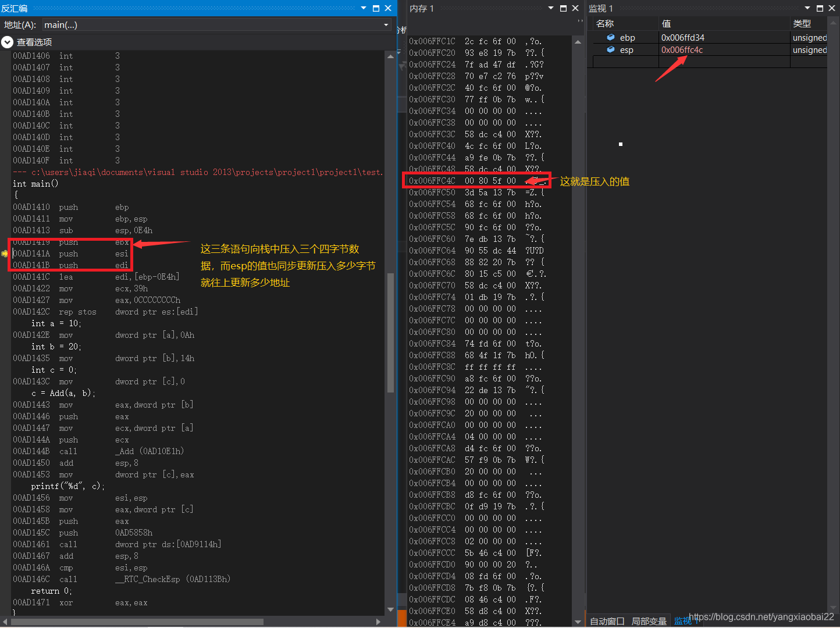Click the empty new watch entry row
The width and height of the screenshot is (840, 628).
710,62
